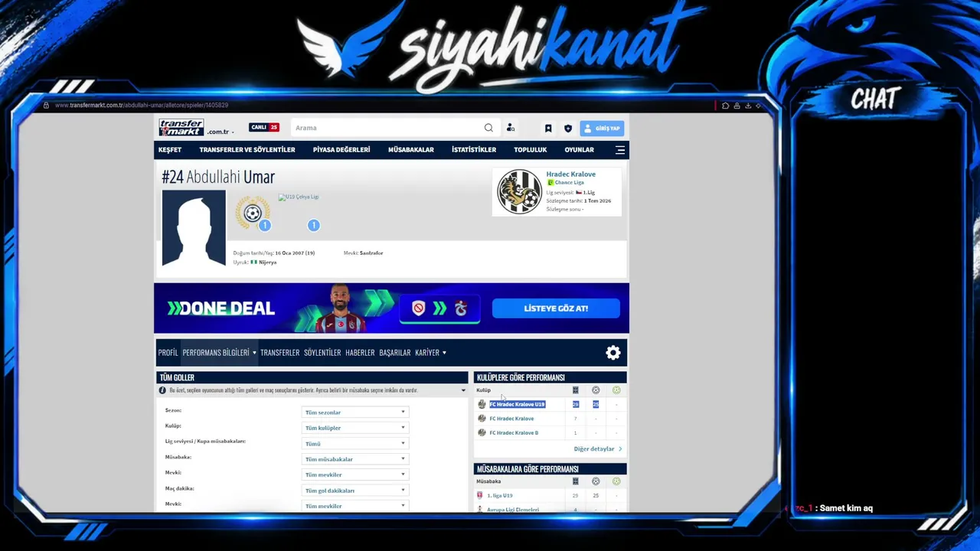Click the browser address bar URL
Image resolution: width=980 pixels, height=551 pixels.
(142, 105)
